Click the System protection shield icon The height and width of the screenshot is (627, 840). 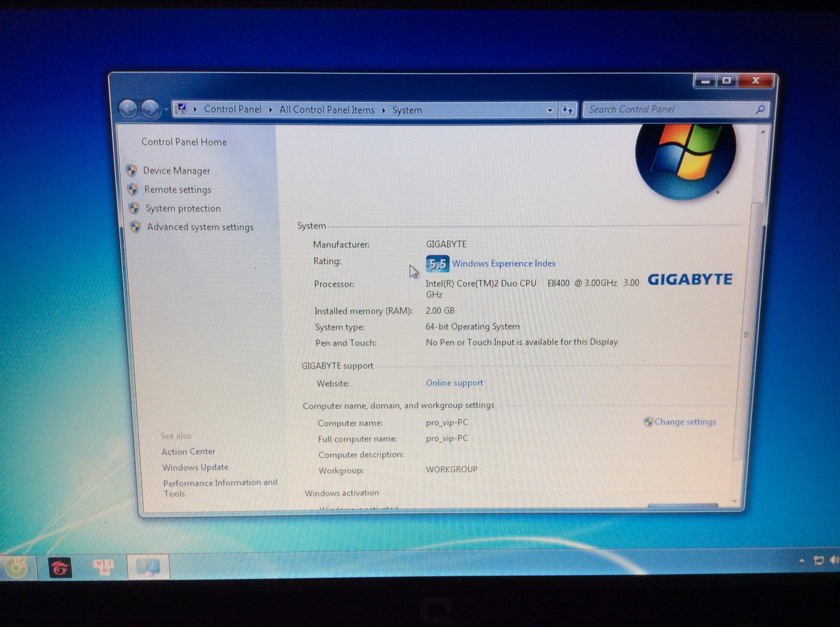click(134, 208)
